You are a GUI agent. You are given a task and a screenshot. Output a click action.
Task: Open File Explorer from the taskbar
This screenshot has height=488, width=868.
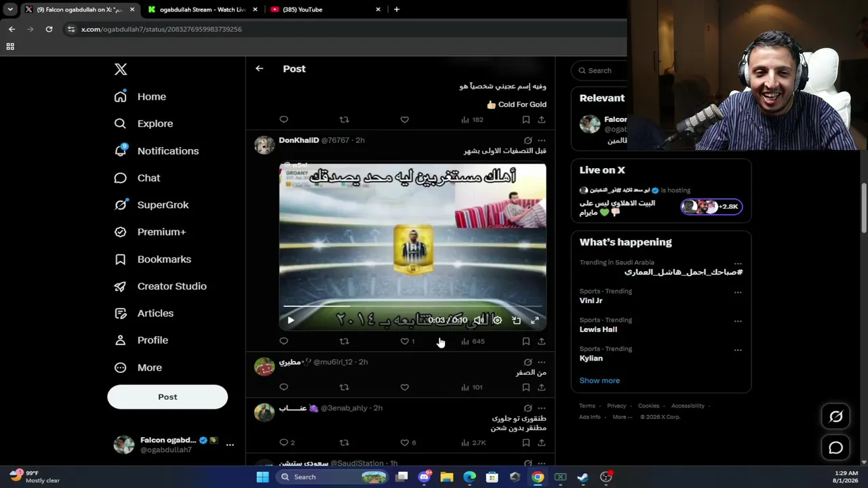click(447, 477)
